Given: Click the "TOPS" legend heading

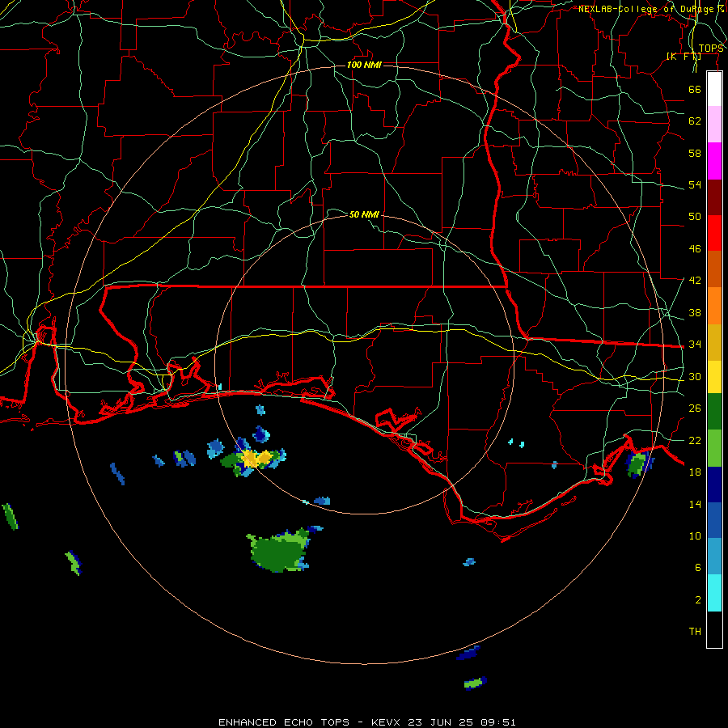Looking at the screenshot, I should click(x=711, y=49).
